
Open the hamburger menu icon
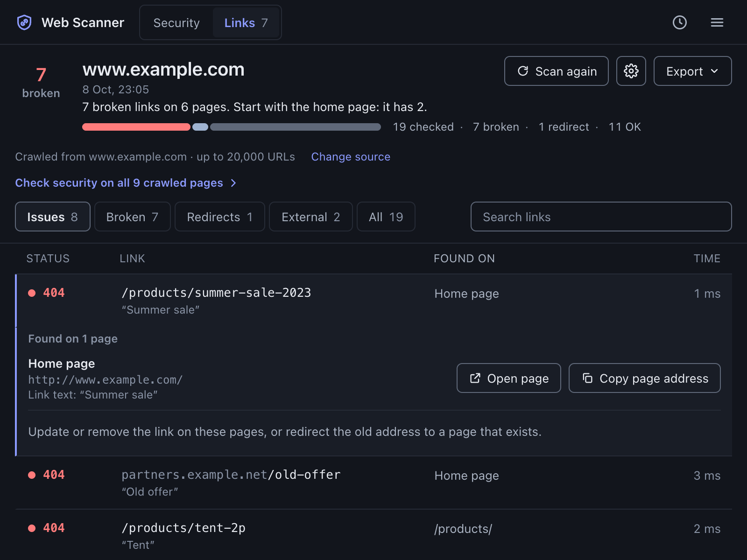(x=717, y=22)
